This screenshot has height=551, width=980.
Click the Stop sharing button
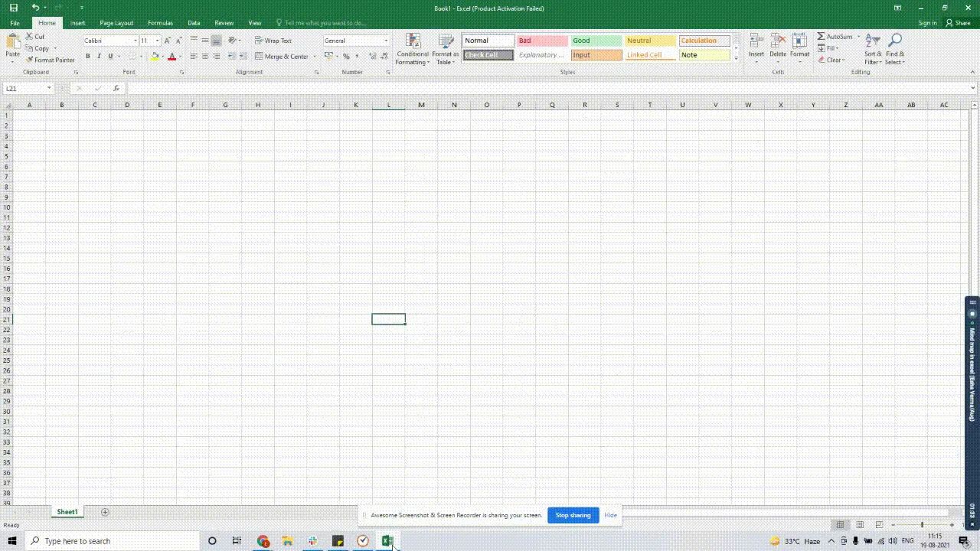(x=573, y=515)
